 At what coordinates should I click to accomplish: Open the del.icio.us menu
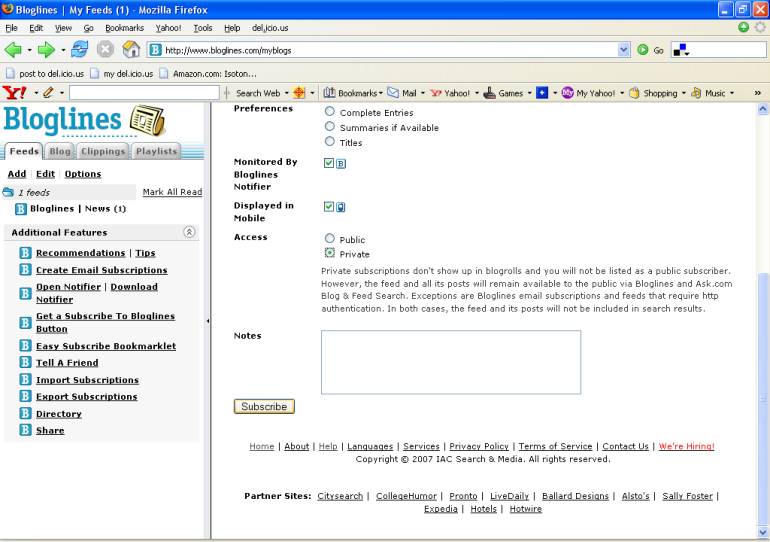point(270,28)
